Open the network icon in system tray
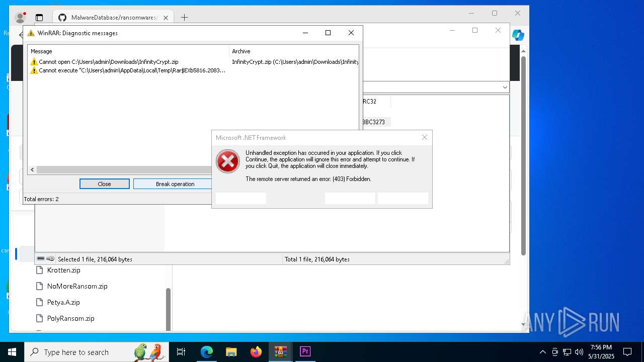The height and width of the screenshot is (362, 644). click(x=567, y=352)
